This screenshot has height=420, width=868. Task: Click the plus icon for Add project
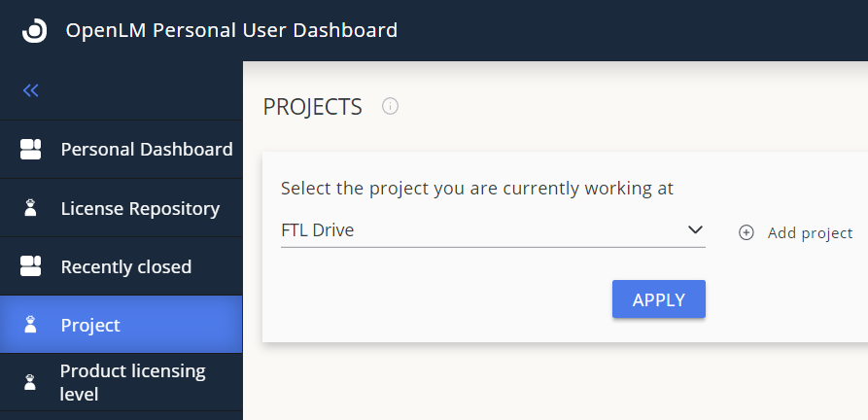[x=746, y=232]
